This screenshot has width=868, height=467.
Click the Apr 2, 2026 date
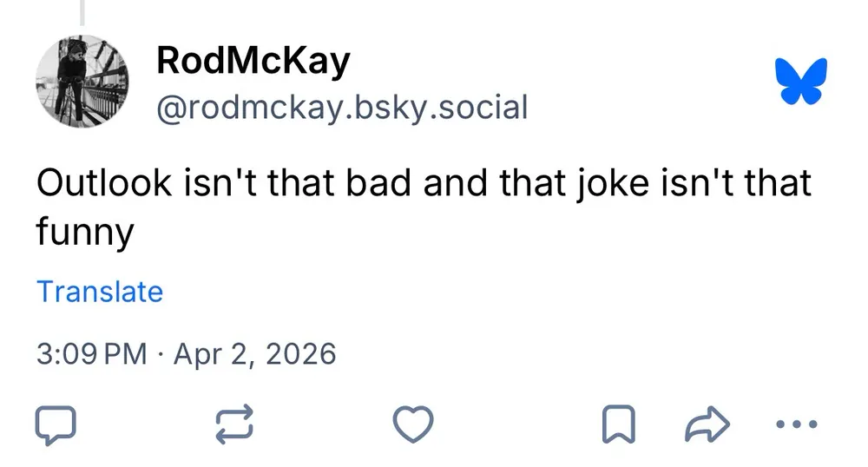pos(255,354)
